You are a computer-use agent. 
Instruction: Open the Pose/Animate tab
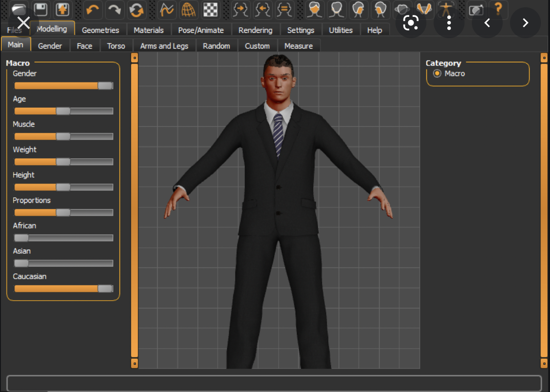[201, 30]
